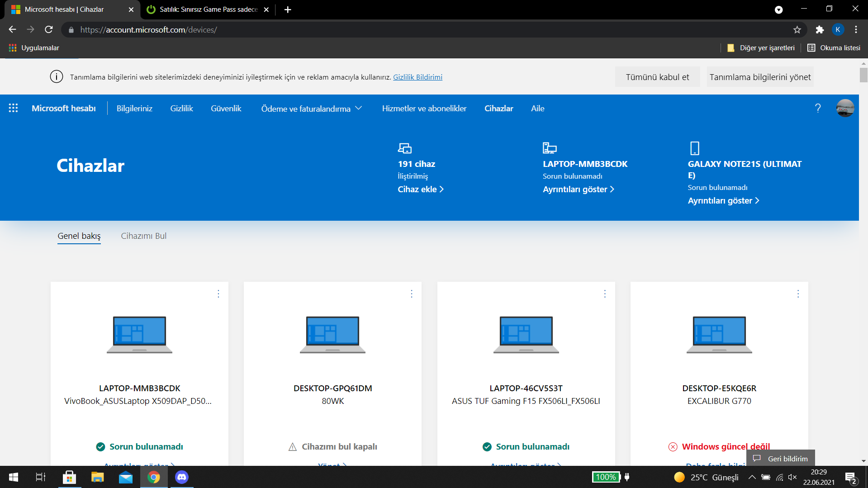Open the Microsoft apps grid launcher
The width and height of the screenshot is (868, 488).
[13, 108]
